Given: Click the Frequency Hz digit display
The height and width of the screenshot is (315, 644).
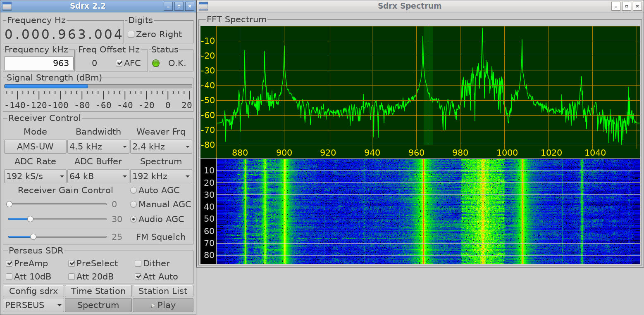Looking at the screenshot, I should point(64,34).
